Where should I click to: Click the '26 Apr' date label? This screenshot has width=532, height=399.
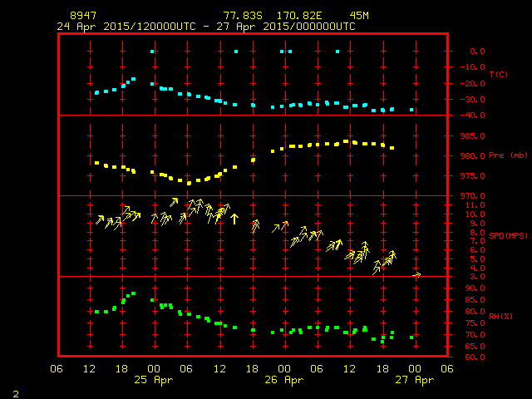point(284,380)
